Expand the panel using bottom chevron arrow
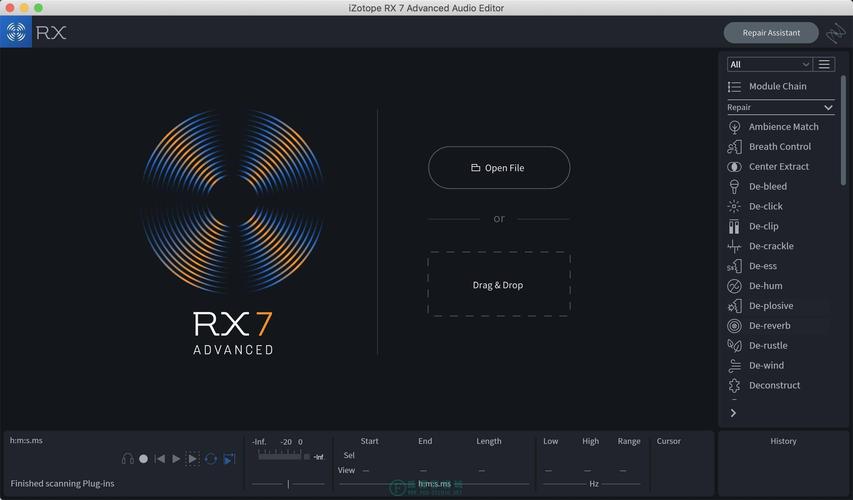 point(733,413)
